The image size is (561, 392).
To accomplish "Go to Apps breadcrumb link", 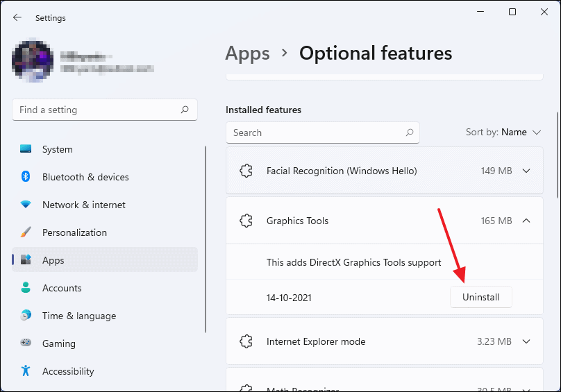I will click(x=247, y=53).
